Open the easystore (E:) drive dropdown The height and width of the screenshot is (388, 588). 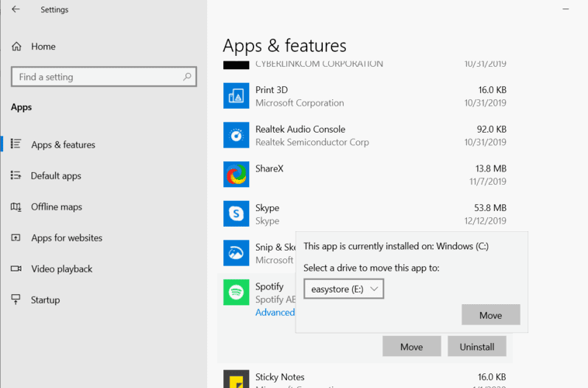click(x=344, y=289)
